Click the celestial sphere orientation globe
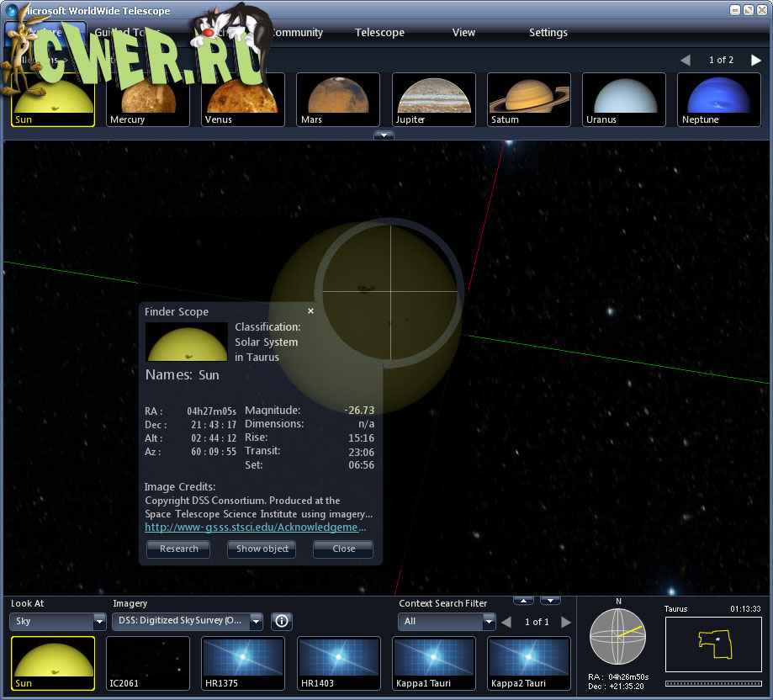 (618, 637)
